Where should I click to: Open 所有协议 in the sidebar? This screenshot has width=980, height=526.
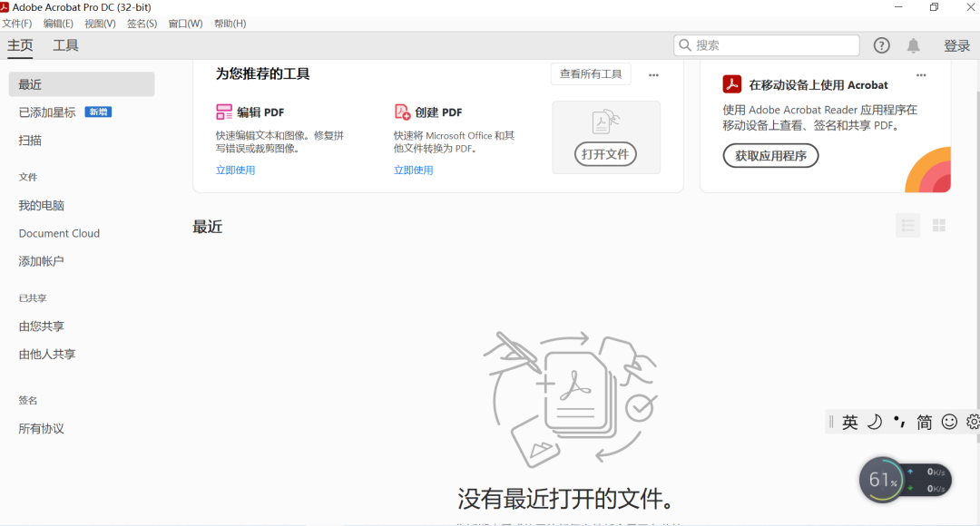[x=41, y=429]
